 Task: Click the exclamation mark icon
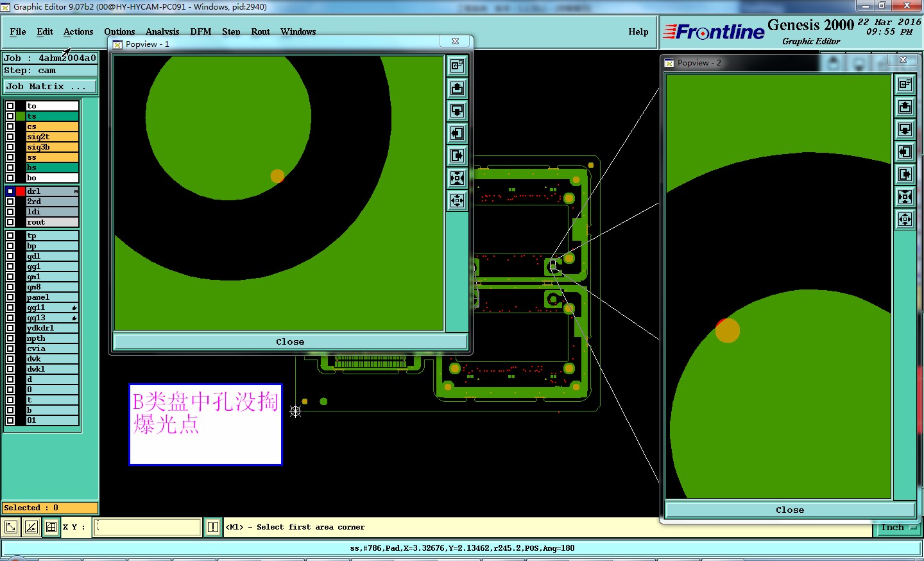point(213,528)
